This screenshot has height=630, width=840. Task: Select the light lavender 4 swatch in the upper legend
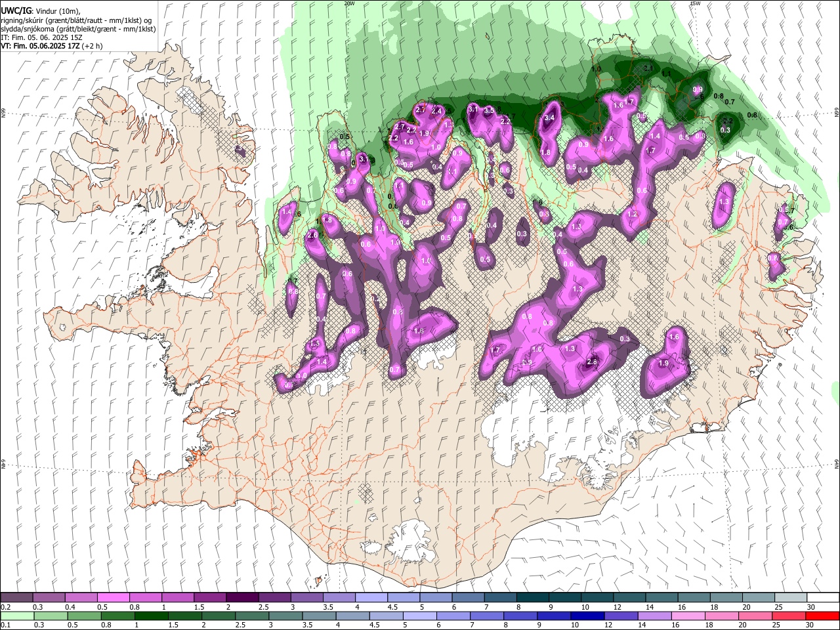371,597
